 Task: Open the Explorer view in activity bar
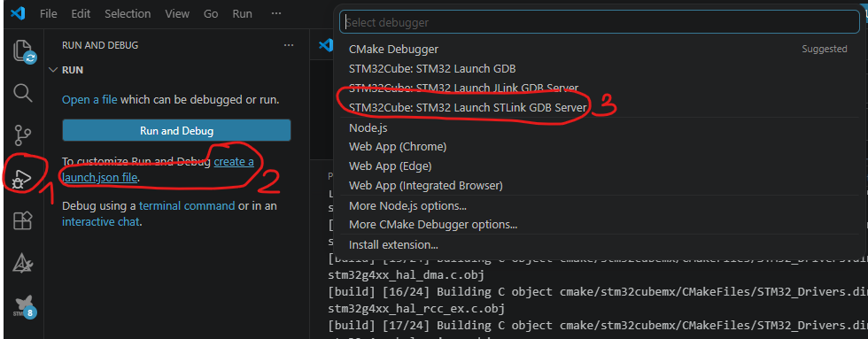(23, 50)
